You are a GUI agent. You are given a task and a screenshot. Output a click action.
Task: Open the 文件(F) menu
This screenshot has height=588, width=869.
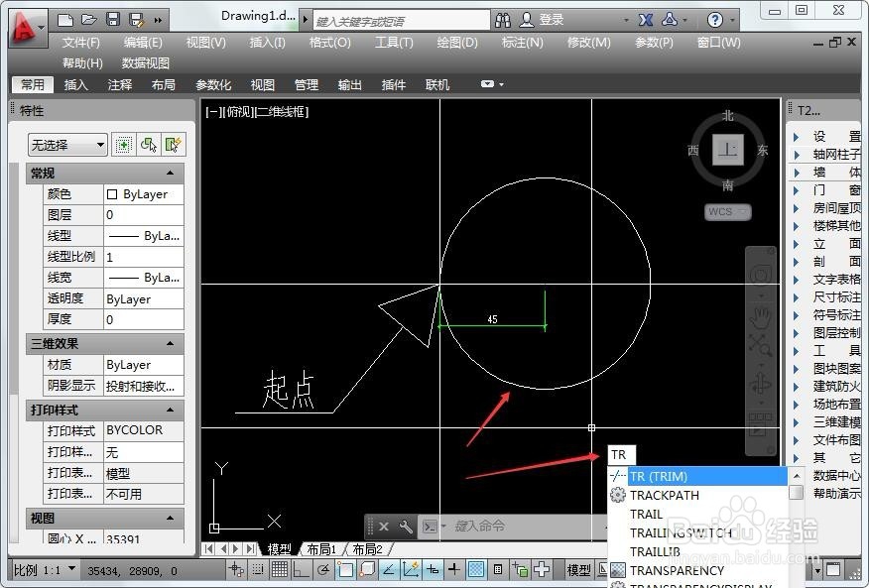click(81, 42)
